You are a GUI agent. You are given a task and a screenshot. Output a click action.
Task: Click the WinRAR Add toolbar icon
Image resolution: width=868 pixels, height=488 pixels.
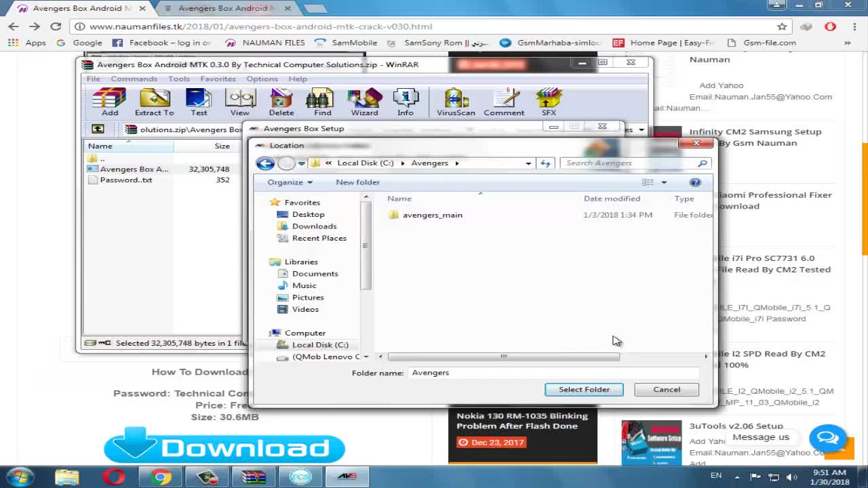[109, 102]
